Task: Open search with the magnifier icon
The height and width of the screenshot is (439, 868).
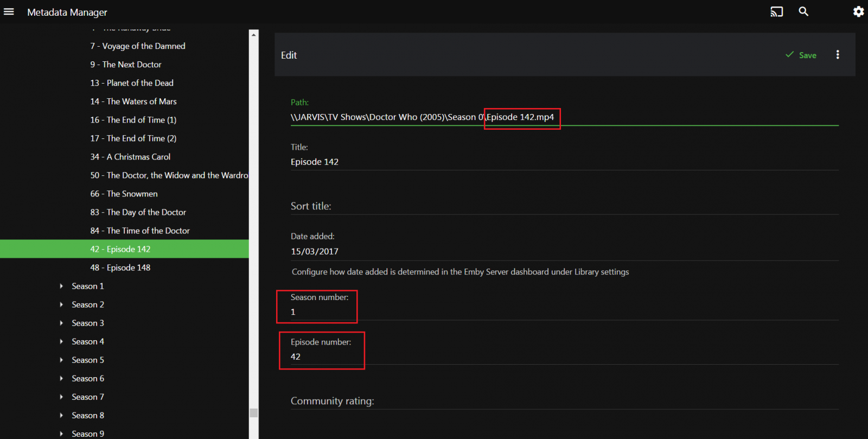Action: tap(803, 11)
